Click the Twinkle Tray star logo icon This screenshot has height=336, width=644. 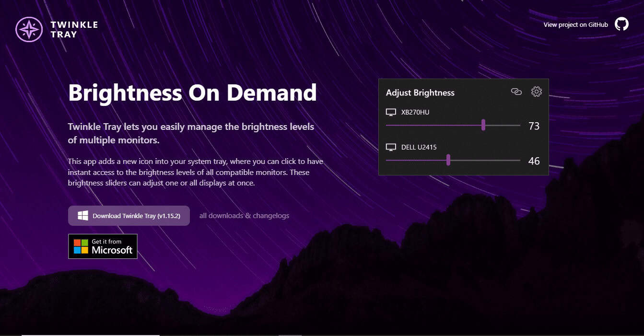pyautogui.click(x=29, y=29)
